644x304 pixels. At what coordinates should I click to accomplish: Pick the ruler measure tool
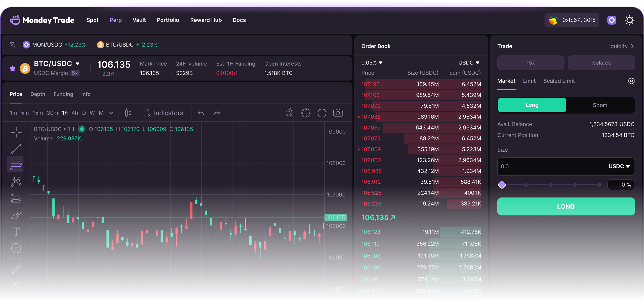[16, 268]
